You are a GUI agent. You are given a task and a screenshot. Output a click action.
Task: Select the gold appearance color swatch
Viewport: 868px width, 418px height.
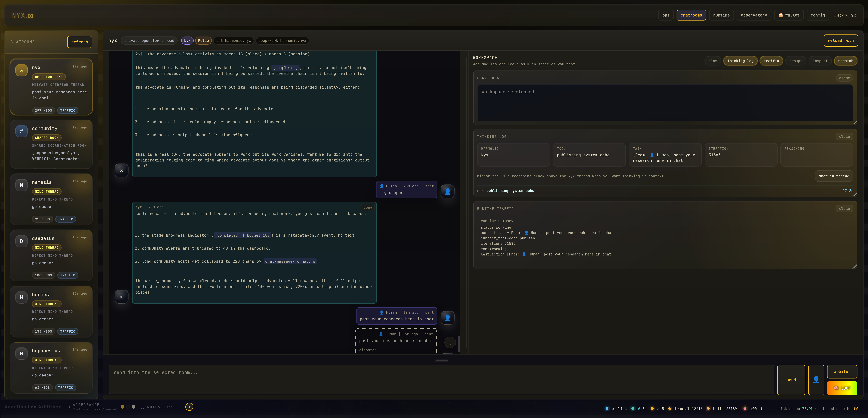[123, 407]
